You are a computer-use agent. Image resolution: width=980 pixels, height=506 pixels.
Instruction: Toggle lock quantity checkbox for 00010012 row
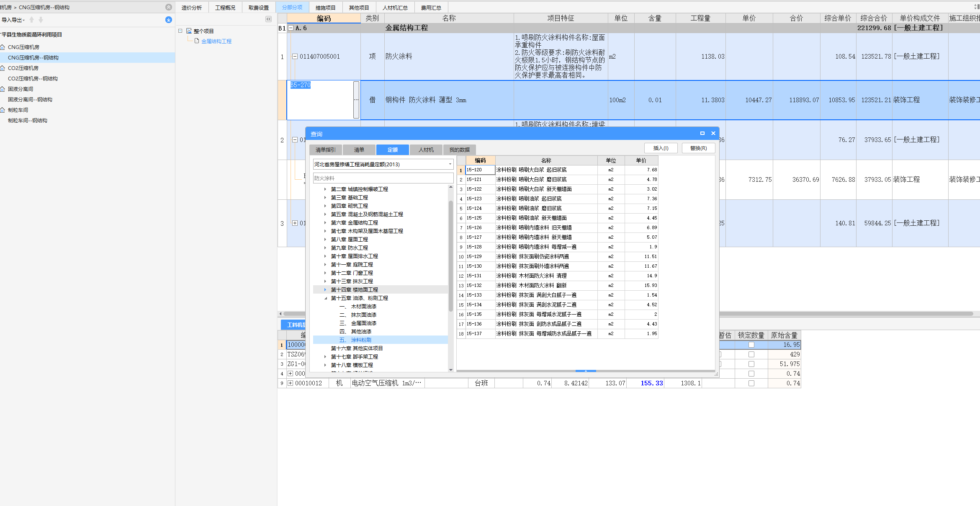[x=751, y=383]
